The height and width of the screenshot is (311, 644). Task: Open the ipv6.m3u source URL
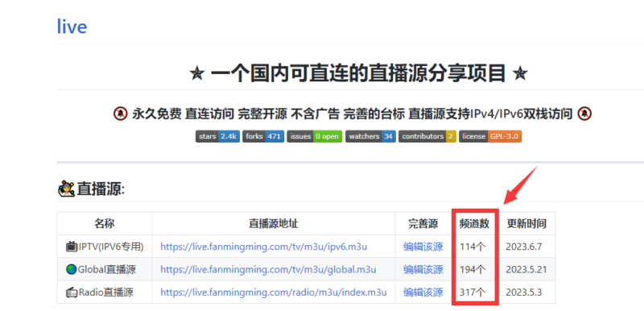coord(263,247)
